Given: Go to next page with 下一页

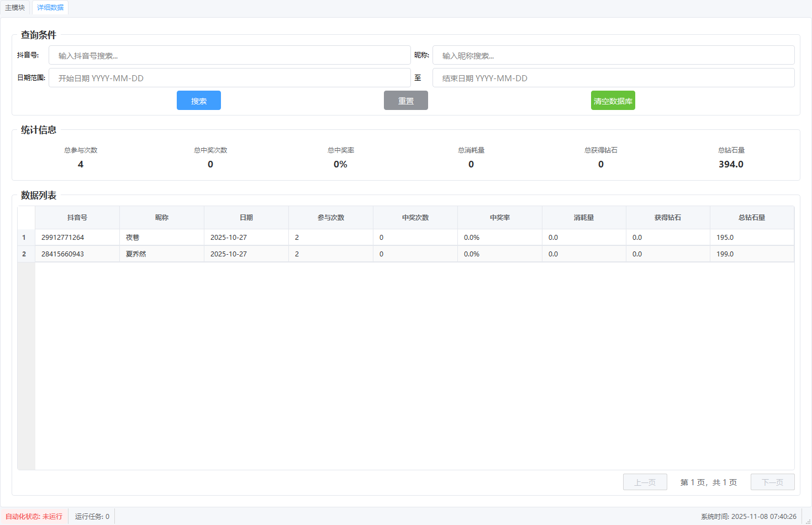Looking at the screenshot, I should click(x=772, y=482).
